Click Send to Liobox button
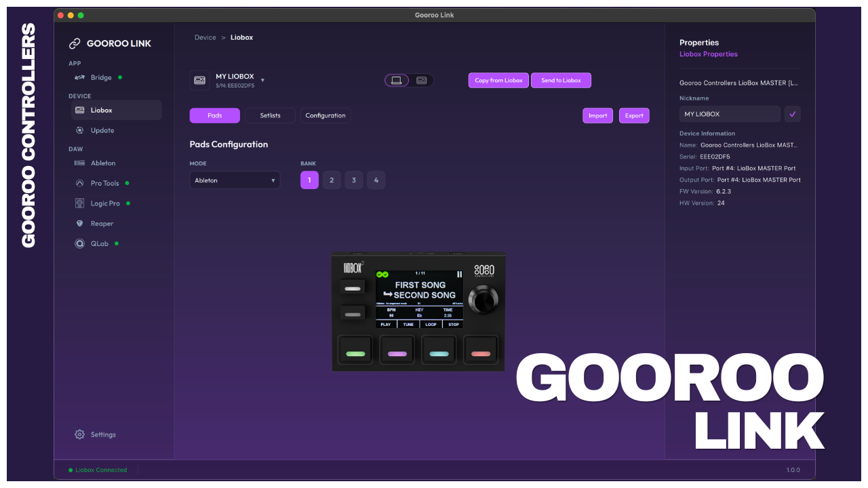868x488 pixels. pos(561,81)
